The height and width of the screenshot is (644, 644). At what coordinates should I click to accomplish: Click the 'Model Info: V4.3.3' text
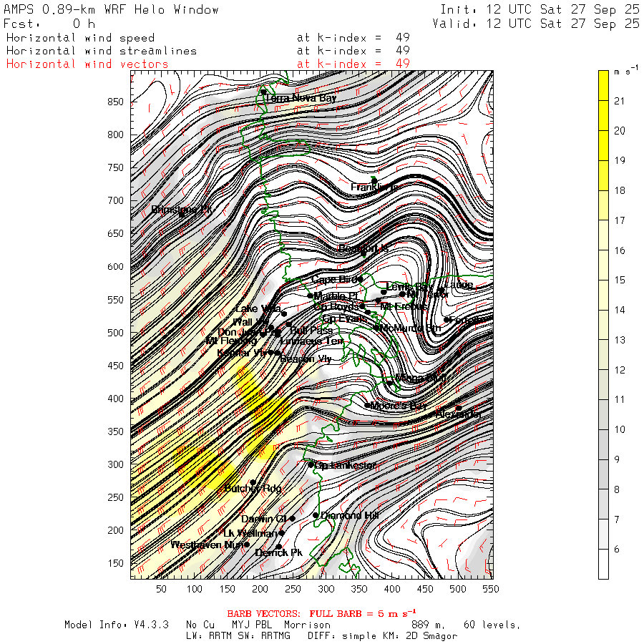coord(117,625)
